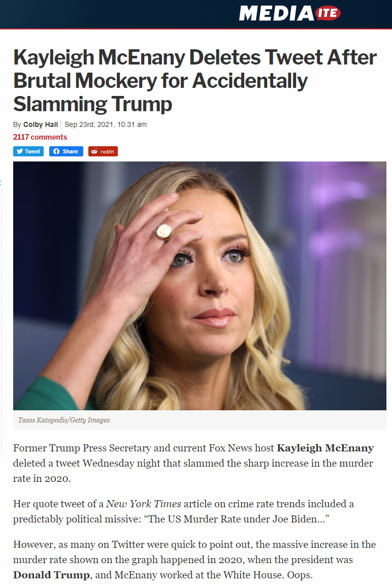Screen dimensions: 392x587
Task: Click the bold Kayleigh McEnany name in article
Action: 325,448
